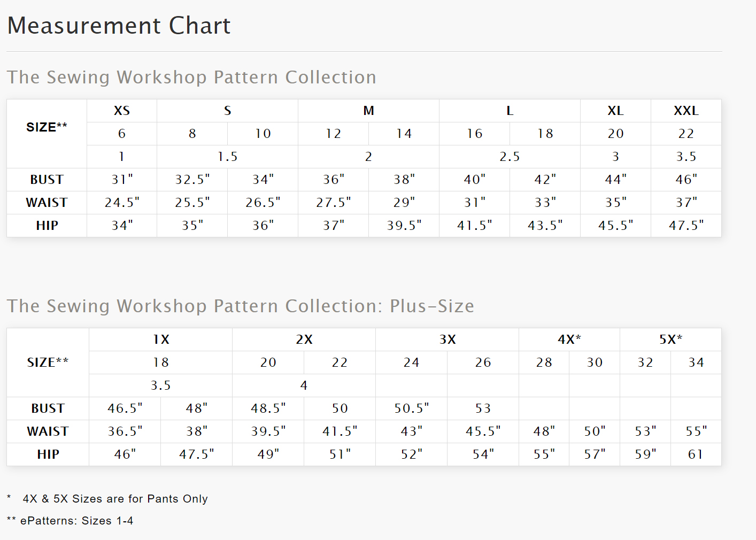The image size is (756, 540).
Task: Click the 39.5" hip cell for size 14
Action: [x=404, y=226]
